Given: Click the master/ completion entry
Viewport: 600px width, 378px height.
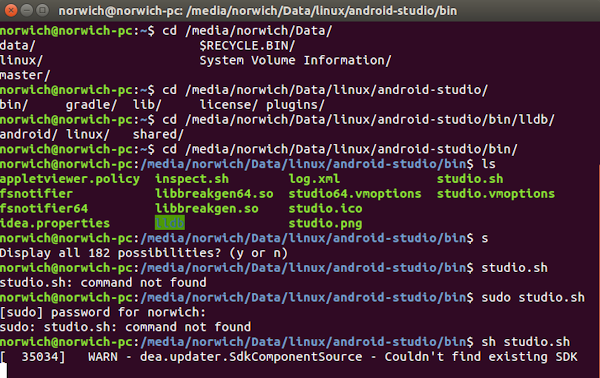Looking at the screenshot, I should tap(25, 75).
